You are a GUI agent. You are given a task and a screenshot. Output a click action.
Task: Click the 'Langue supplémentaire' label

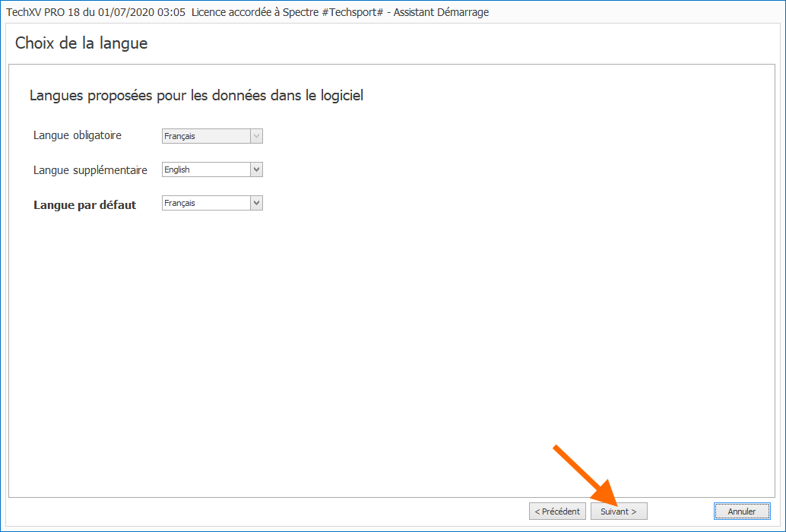pos(90,170)
